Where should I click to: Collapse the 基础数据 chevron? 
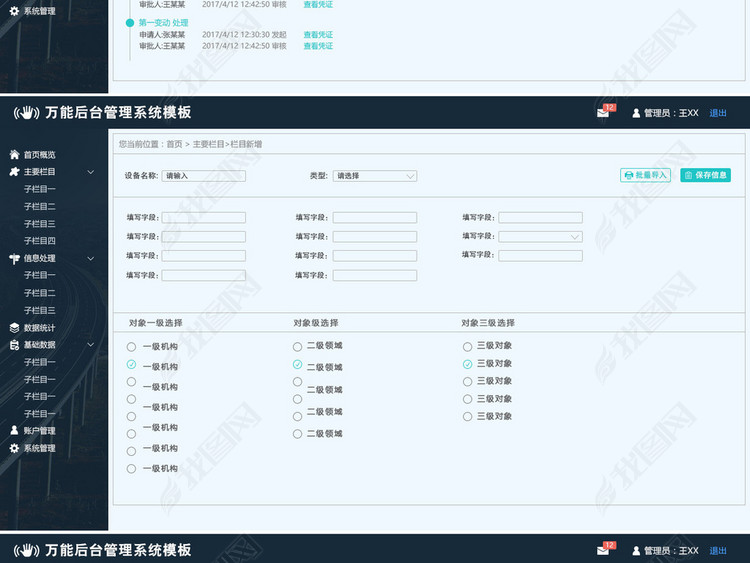pos(90,344)
